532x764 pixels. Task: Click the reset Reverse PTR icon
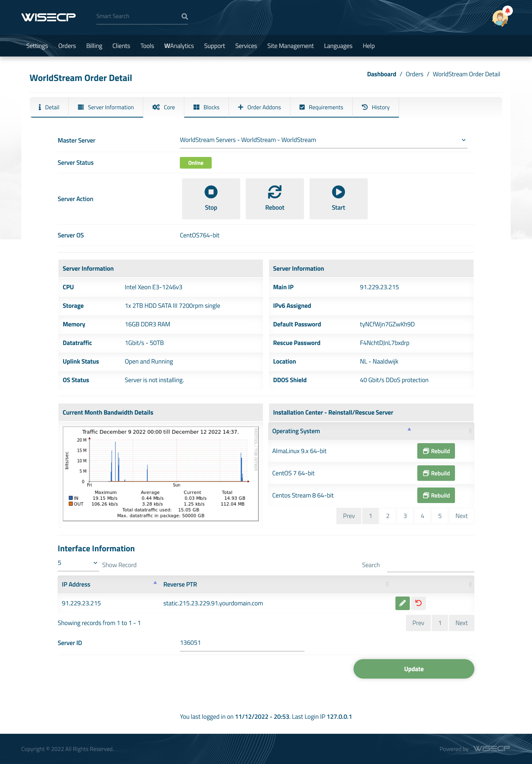(x=418, y=603)
